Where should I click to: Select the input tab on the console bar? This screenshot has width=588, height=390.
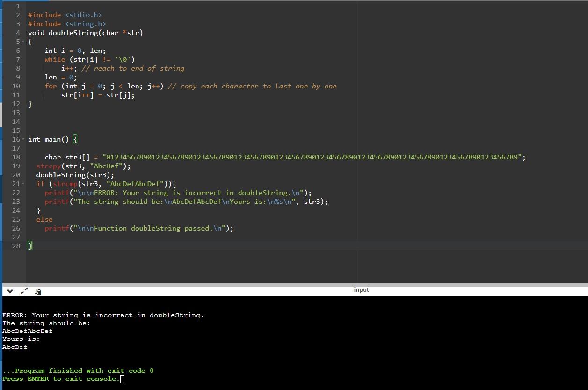click(x=361, y=289)
